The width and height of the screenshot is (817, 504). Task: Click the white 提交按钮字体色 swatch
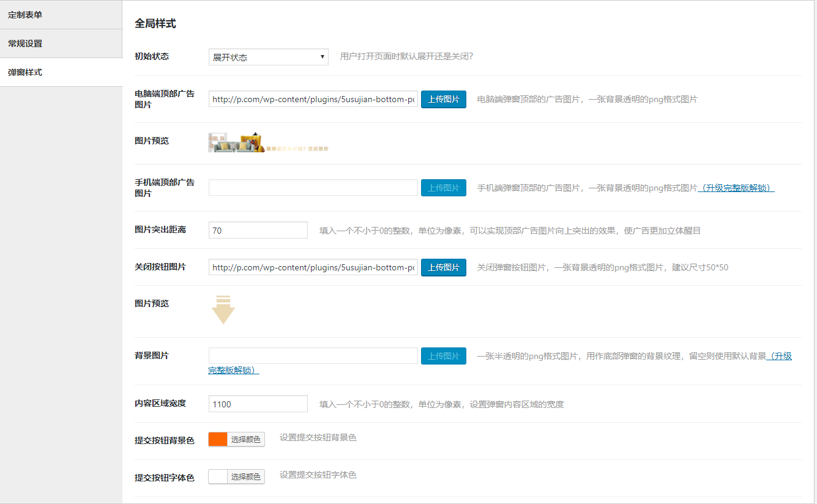click(x=218, y=476)
